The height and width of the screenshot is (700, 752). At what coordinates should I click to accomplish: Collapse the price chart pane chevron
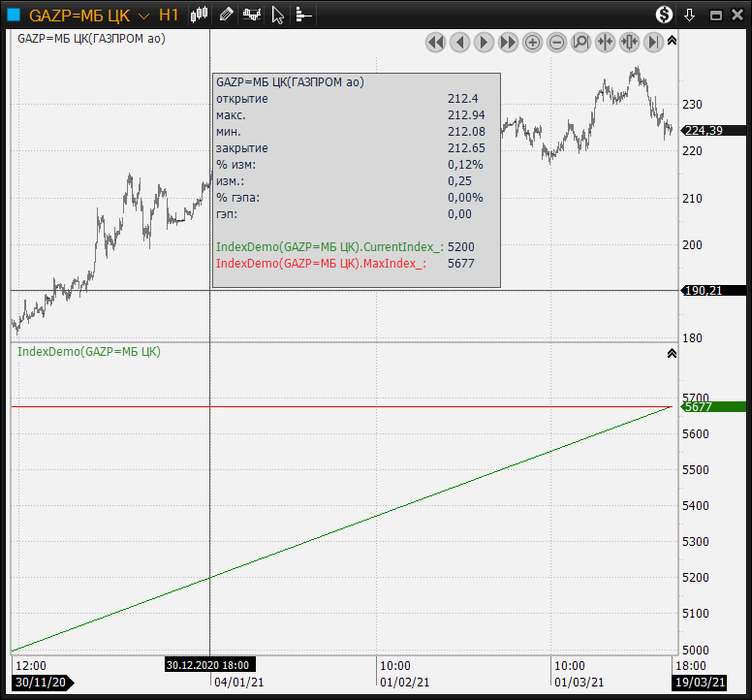coord(673,41)
